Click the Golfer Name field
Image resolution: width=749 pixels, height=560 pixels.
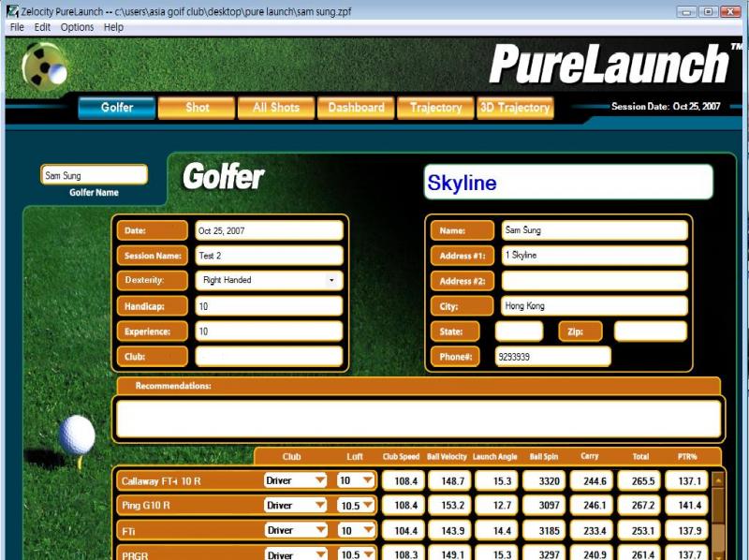tap(94, 175)
